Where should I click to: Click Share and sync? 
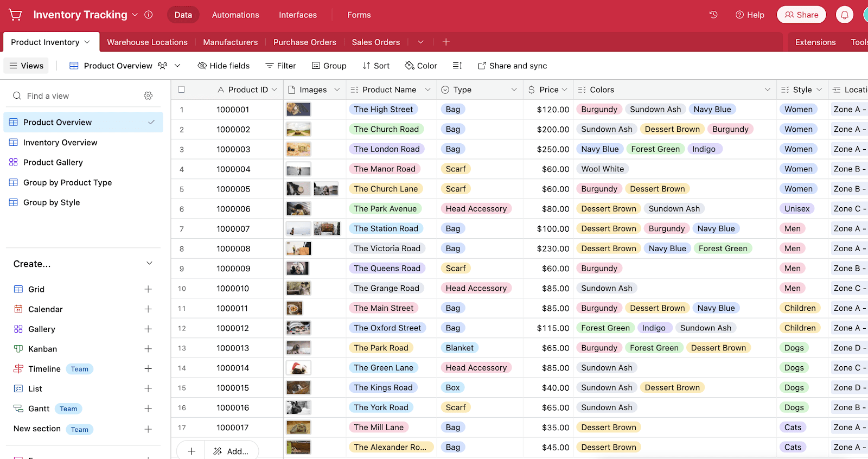(512, 66)
